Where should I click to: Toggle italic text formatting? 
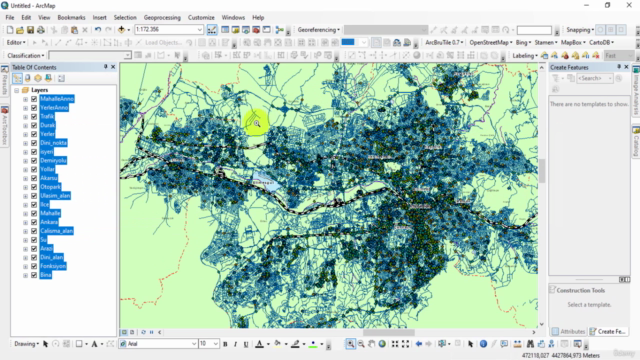click(x=236, y=344)
